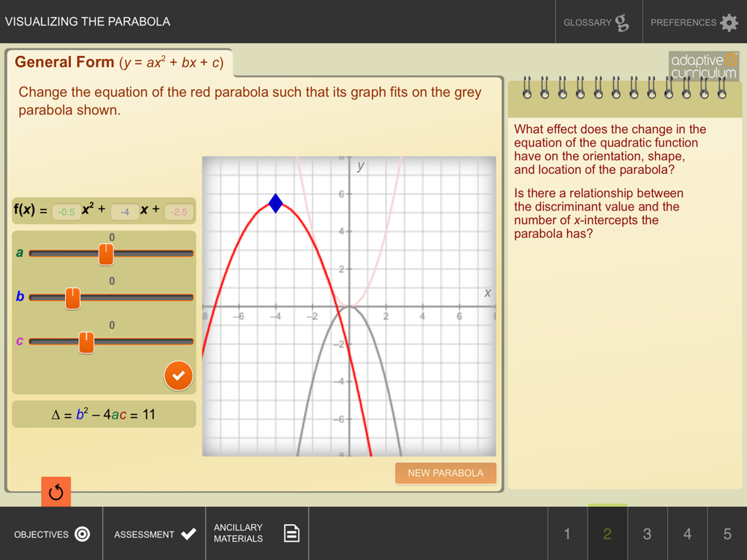Go to page 1
The image size is (747, 560).
(x=567, y=533)
